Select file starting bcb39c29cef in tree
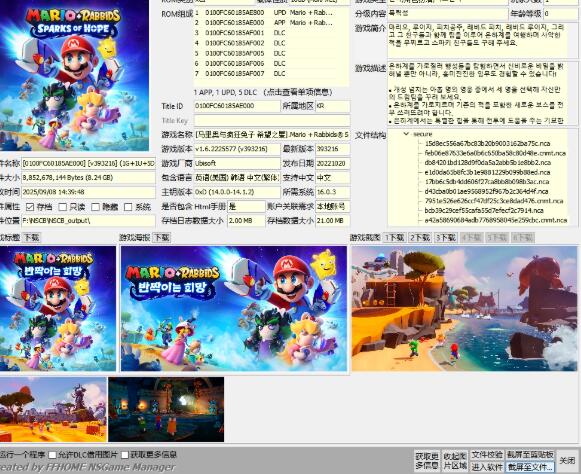This screenshot has width=581, height=474. [x=484, y=211]
